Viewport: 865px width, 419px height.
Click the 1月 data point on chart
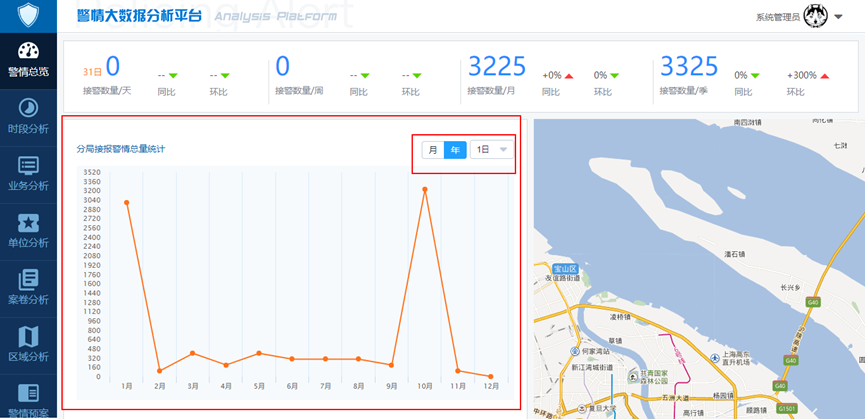pyautogui.click(x=127, y=202)
